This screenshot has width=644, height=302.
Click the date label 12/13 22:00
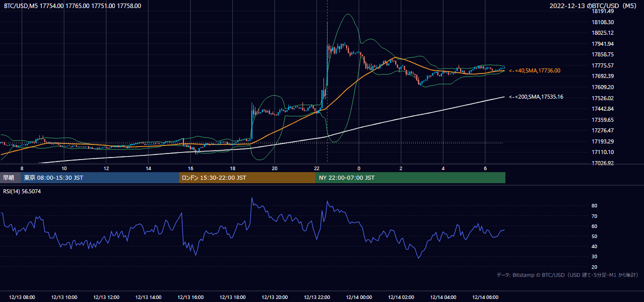(x=317, y=297)
